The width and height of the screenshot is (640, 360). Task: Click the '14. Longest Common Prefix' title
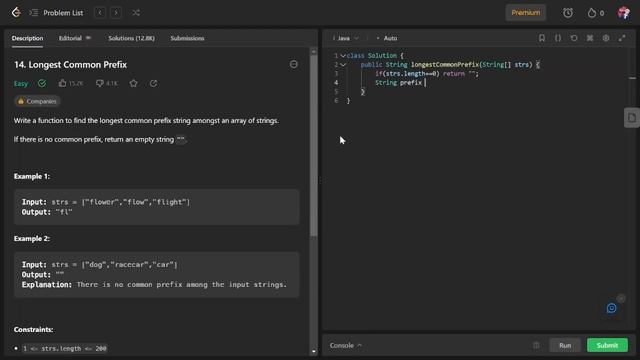pyautogui.click(x=70, y=64)
